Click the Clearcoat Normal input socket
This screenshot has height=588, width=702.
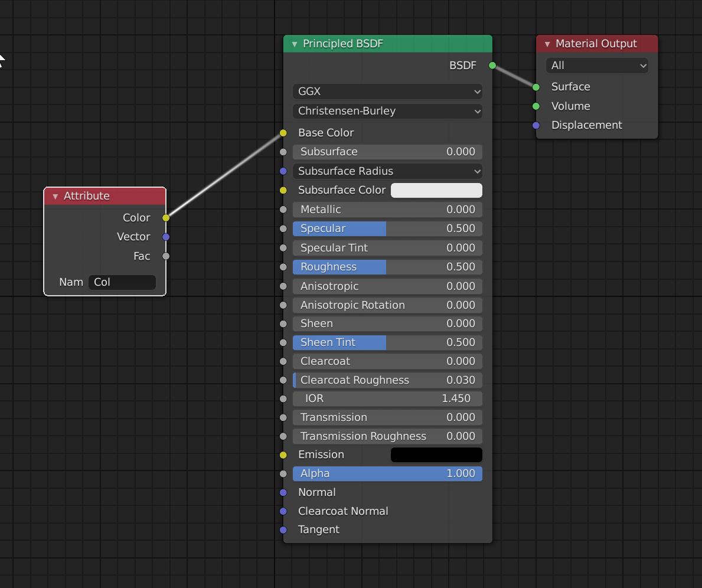[x=283, y=511]
